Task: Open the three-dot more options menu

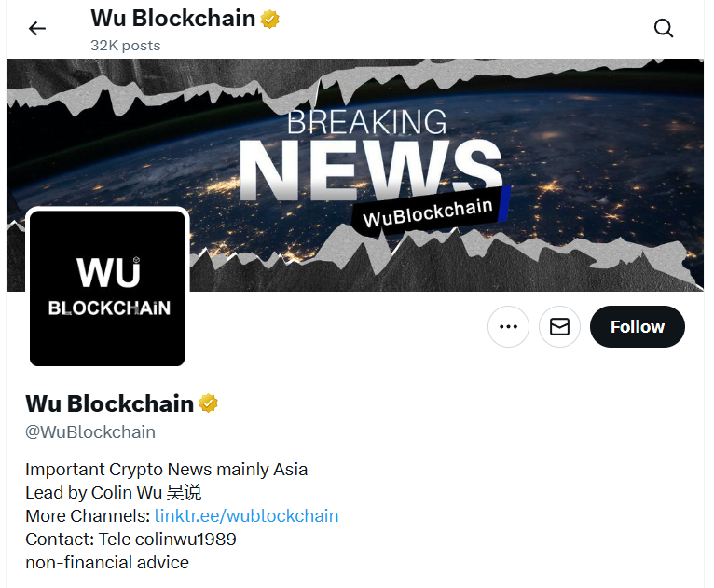Action: point(508,326)
